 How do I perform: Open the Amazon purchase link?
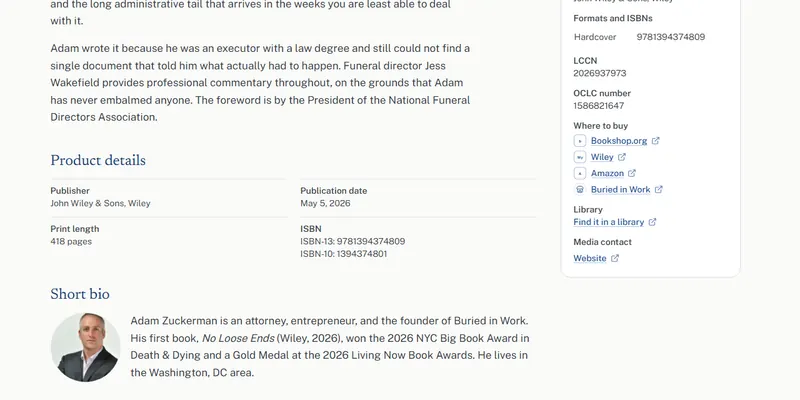tap(607, 173)
